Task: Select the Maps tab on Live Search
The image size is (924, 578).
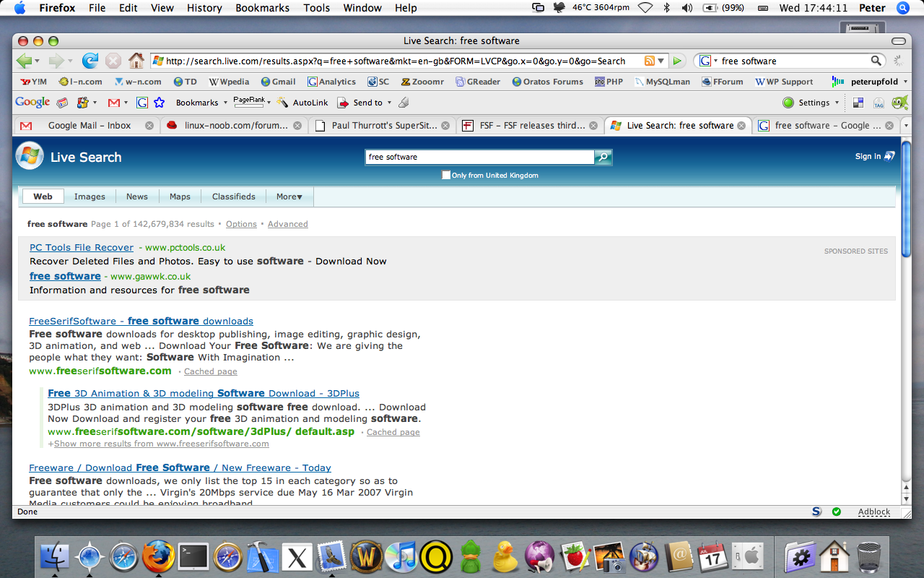Action: (180, 197)
